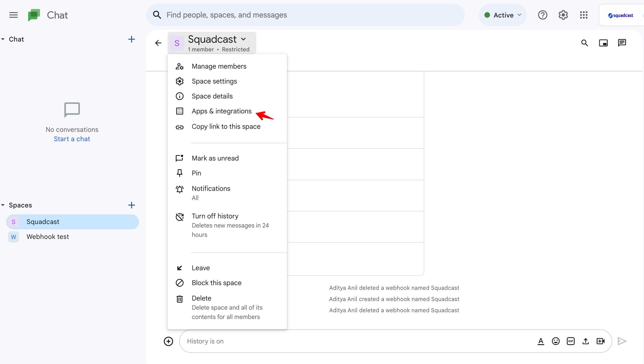Screen dimensions: 644x364
Task: Select Apps & integrations menu item
Action: tap(221, 111)
